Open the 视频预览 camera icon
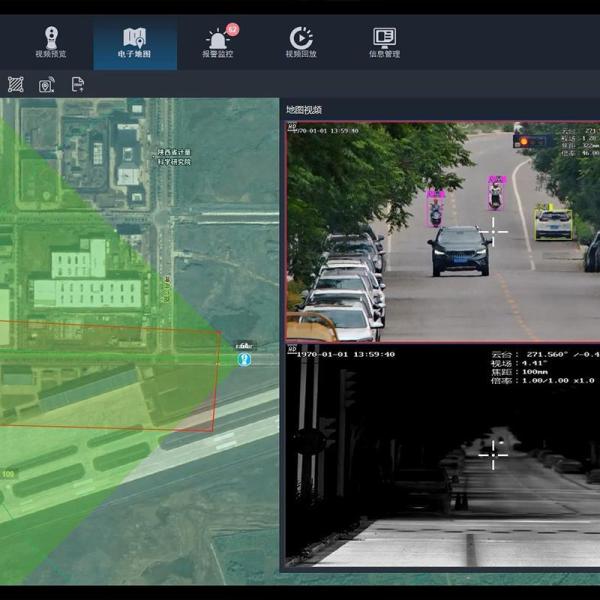Viewport: 600px width, 600px height. point(51,38)
